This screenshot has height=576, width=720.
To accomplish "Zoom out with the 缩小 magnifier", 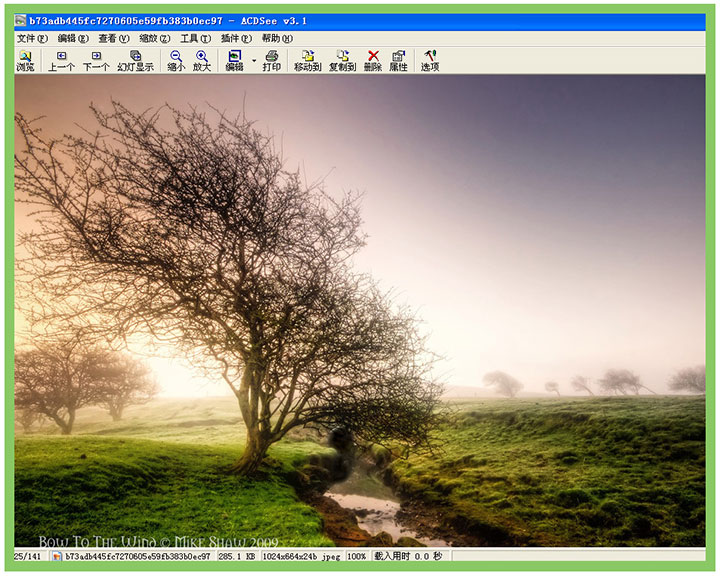I will 176,61.
